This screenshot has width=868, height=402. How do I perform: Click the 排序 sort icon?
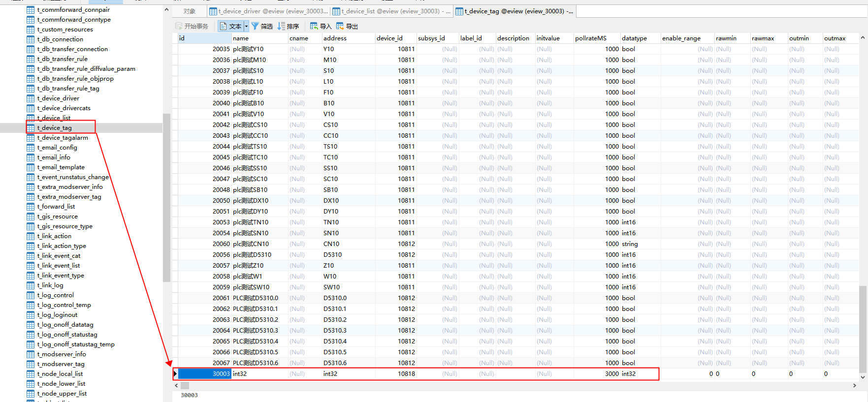point(281,26)
